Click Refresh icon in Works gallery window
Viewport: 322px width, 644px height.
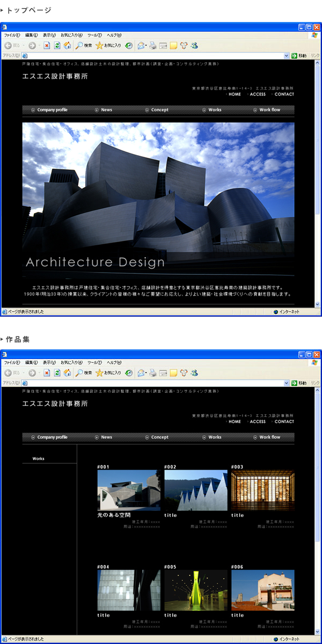pos(57,373)
